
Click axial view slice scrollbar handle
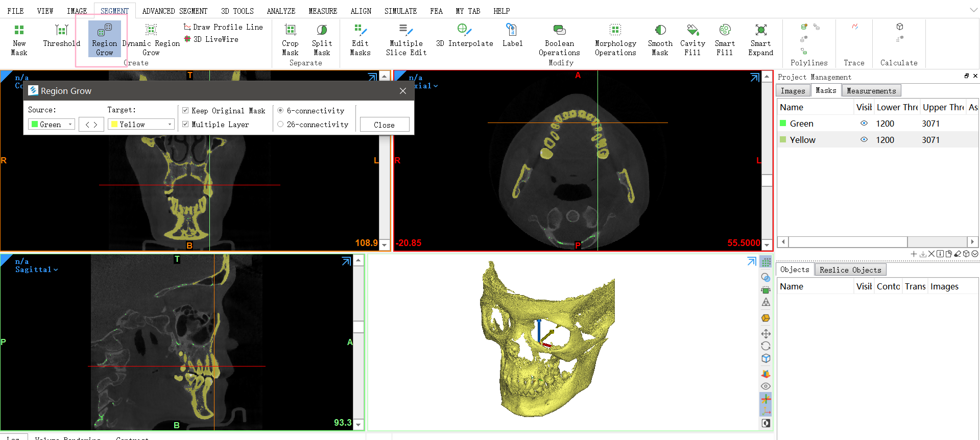[x=767, y=180]
